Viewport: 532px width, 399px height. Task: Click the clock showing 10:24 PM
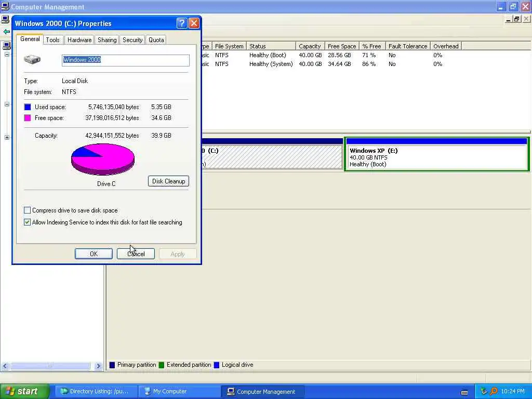pos(513,392)
